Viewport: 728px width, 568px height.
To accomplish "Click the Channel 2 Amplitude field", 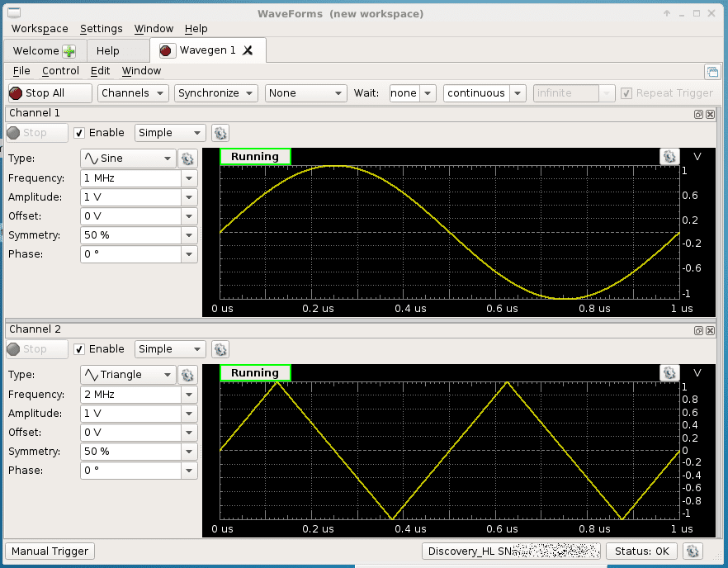I will click(130, 414).
